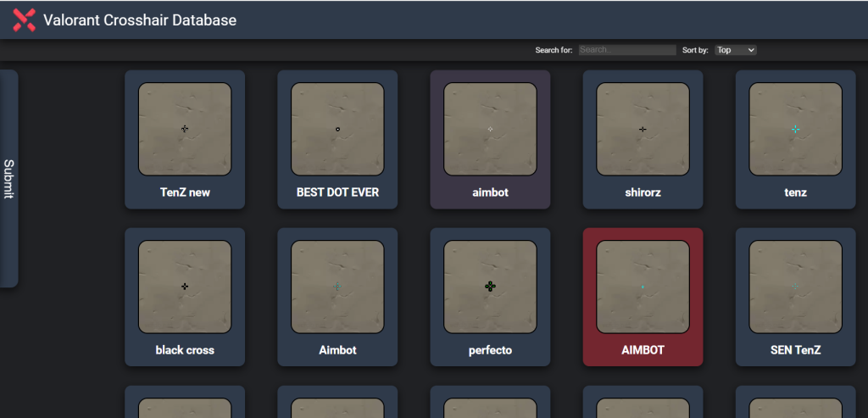
Task: Click the uppercase "AIMBOT" card label
Action: click(643, 350)
